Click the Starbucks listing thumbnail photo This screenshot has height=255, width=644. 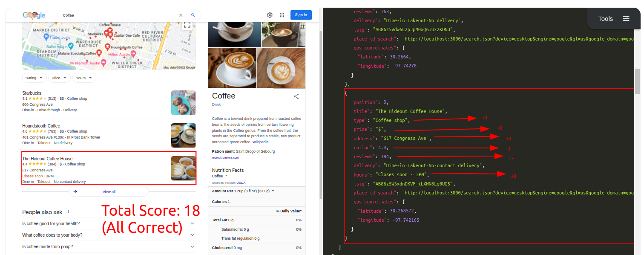coord(183,102)
